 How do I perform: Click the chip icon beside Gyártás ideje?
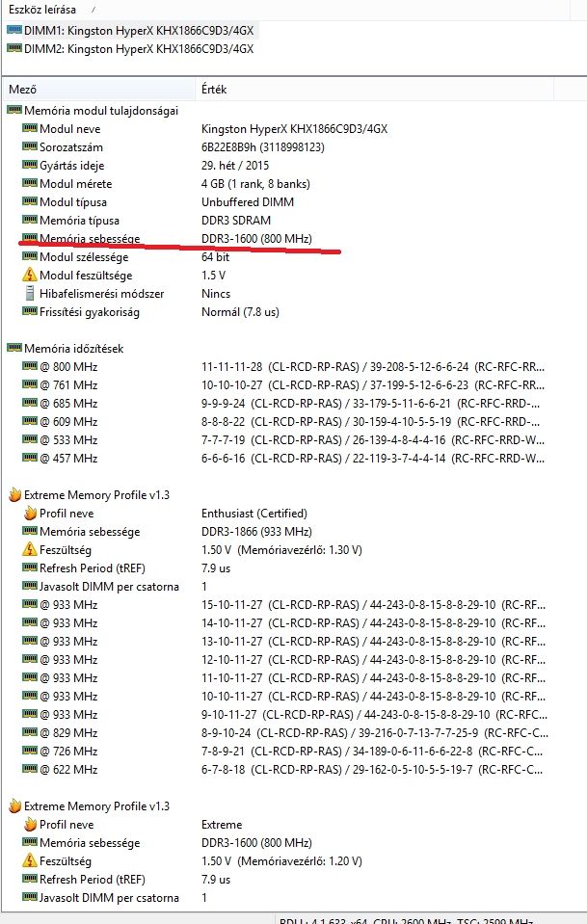tap(30, 165)
